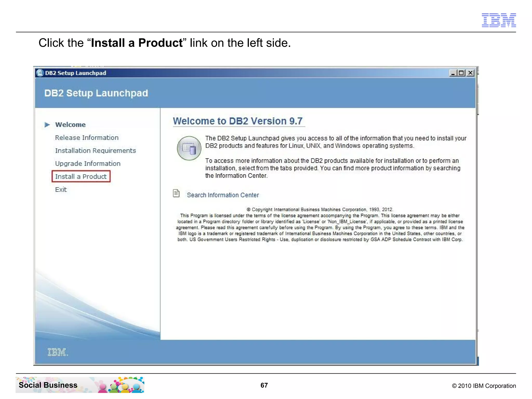Minimize the DB2 Setup Launchpad window

coord(453,73)
